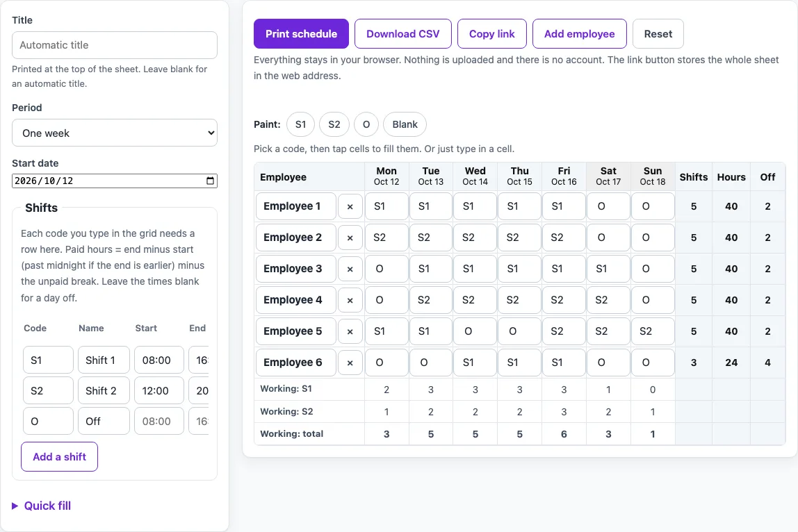This screenshot has width=798, height=532.
Task: Click the Working: S2 row label
Action: [x=286, y=411]
